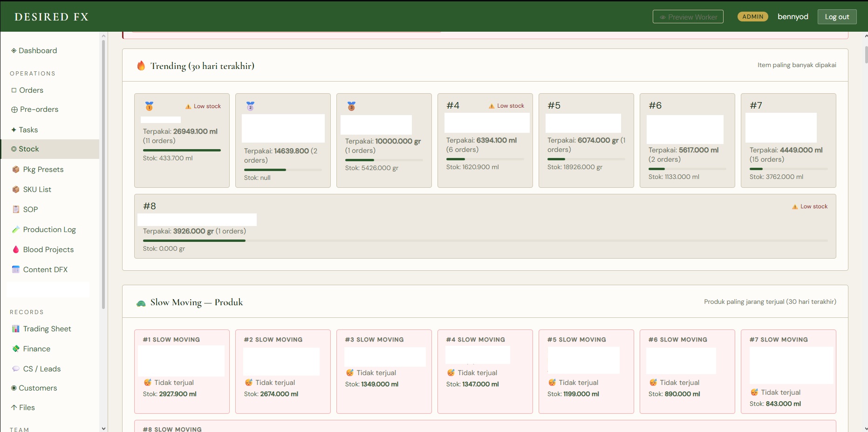Click 'Stok: 2927.900 ml' in #1 Slow Moving

170,394
